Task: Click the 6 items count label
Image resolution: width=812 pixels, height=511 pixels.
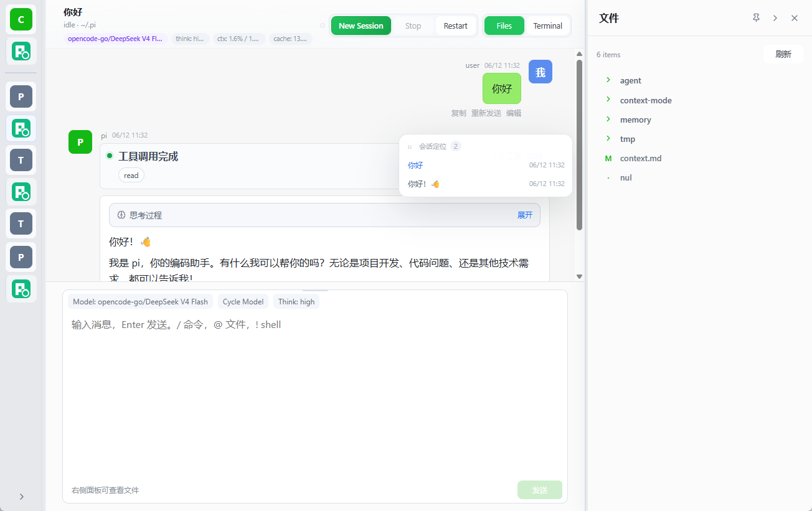Action: click(608, 55)
